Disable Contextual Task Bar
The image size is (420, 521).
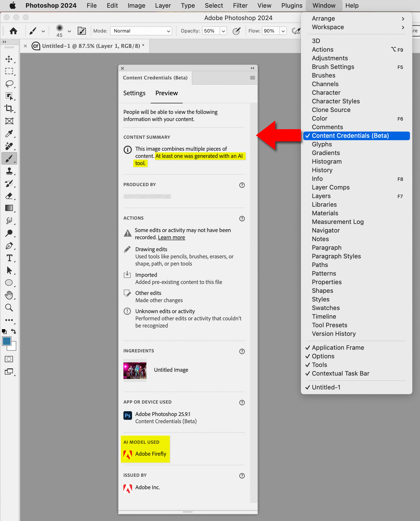coord(340,373)
